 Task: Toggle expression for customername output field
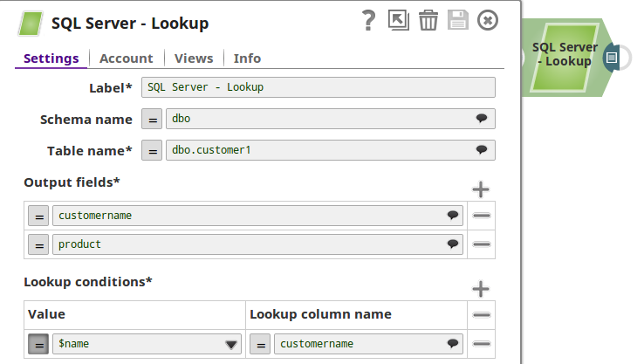pyautogui.click(x=38, y=216)
